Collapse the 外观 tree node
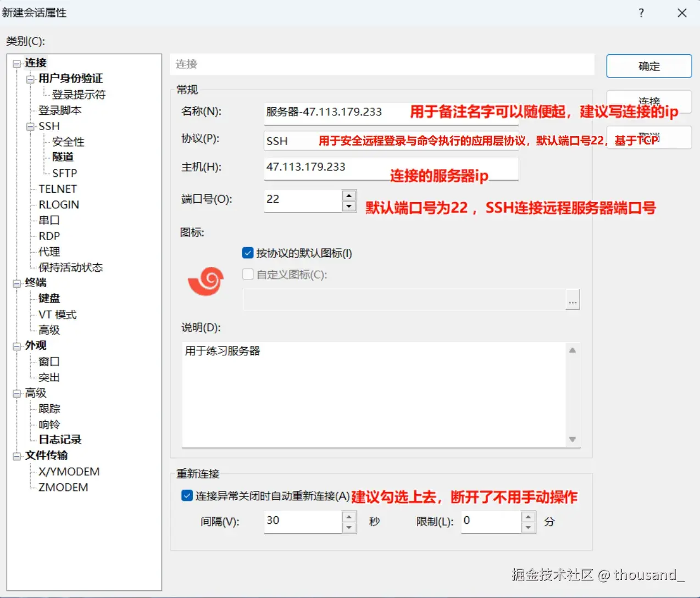This screenshot has width=700, height=598. point(17,346)
